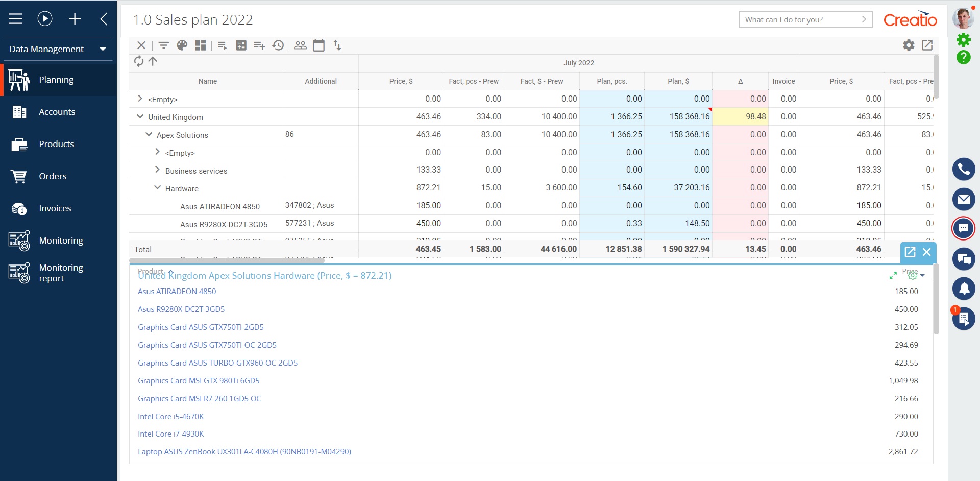Image resolution: width=980 pixels, height=481 pixels.
Task: Collapse the United Kingdom row
Action: coord(140,116)
